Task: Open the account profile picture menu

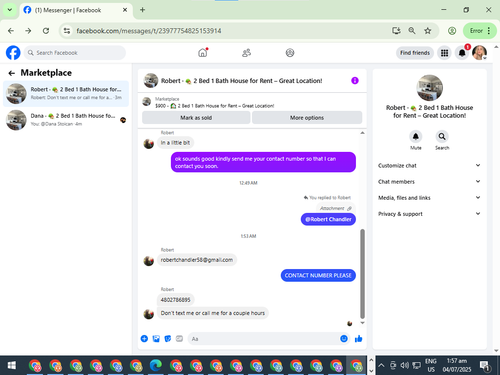Action: (x=479, y=53)
